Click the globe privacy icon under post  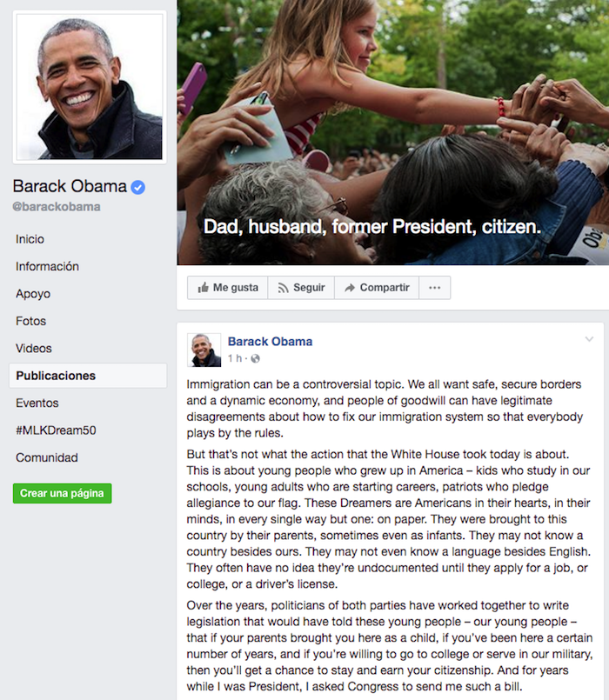tap(255, 358)
